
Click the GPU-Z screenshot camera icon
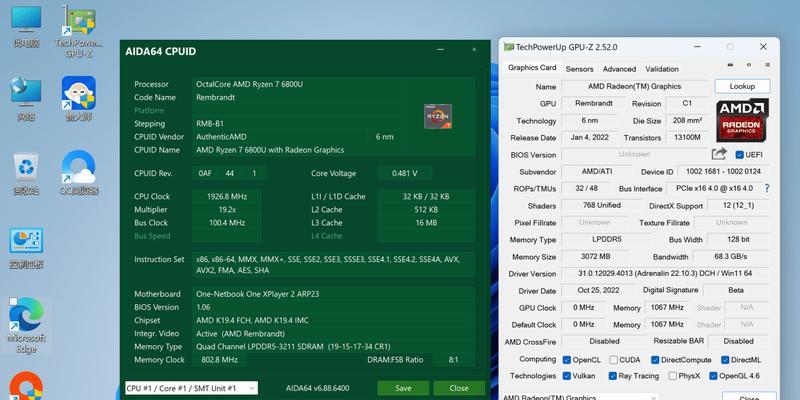tap(730, 65)
